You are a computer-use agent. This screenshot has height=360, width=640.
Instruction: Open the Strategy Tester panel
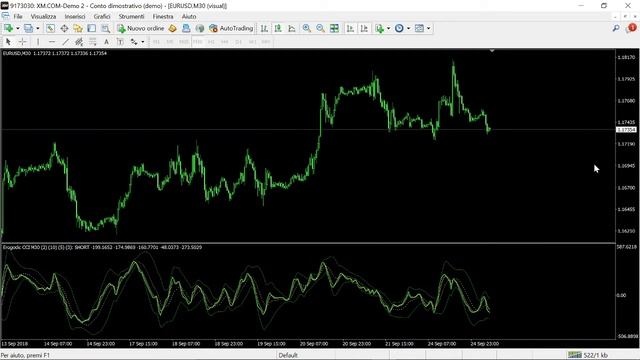coord(105,28)
